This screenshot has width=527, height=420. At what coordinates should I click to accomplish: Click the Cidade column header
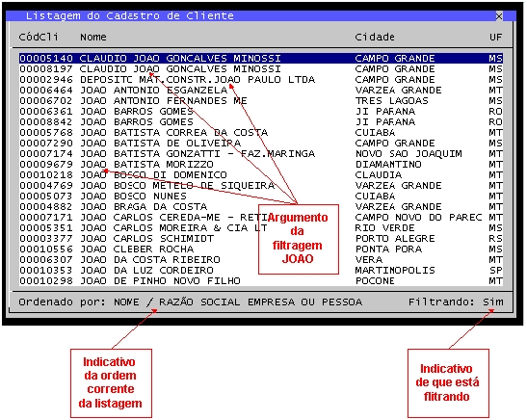tap(375, 37)
